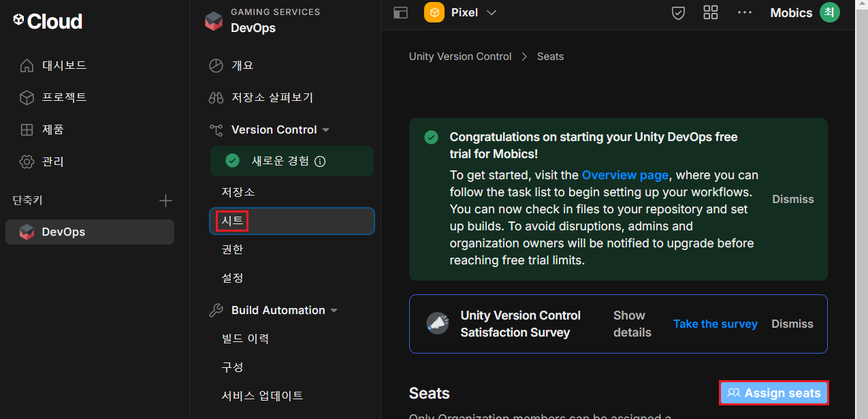The height and width of the screenshot is (419, 868).
Task: Click the 단축키 section label
Action: pyautogui.click(x=27, y=200)
